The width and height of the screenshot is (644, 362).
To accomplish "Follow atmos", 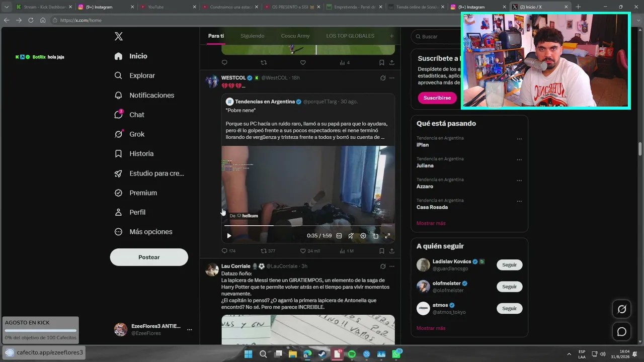I will pos(509,308).
